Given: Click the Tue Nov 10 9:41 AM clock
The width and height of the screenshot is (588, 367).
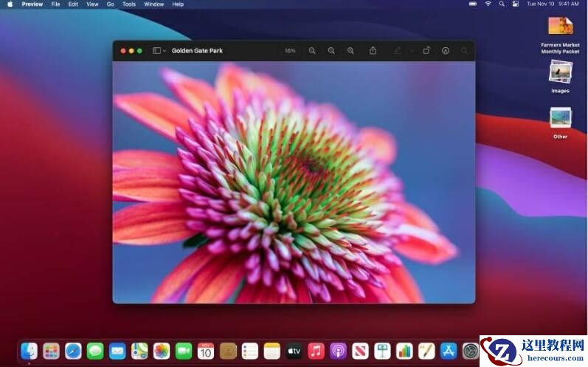Looking at the screenshot, I should [553, 4].
